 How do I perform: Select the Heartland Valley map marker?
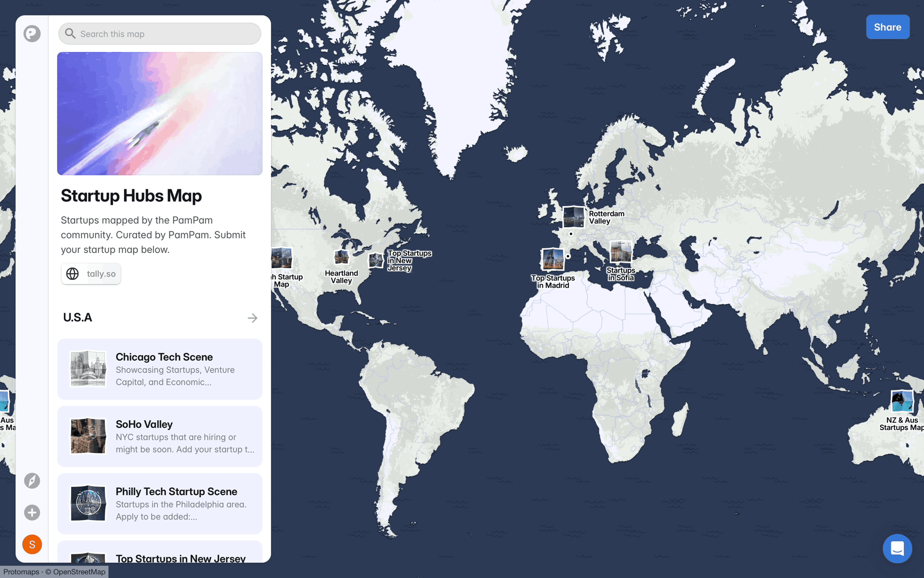(342, 257)
